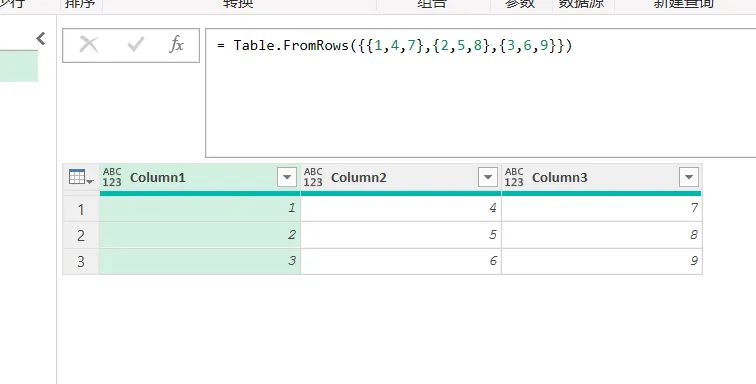Image resolution: width=756 pixels, height=384 pixels.
Task: Confirm the formula with checkmark icon
Action: click(135, 45)
